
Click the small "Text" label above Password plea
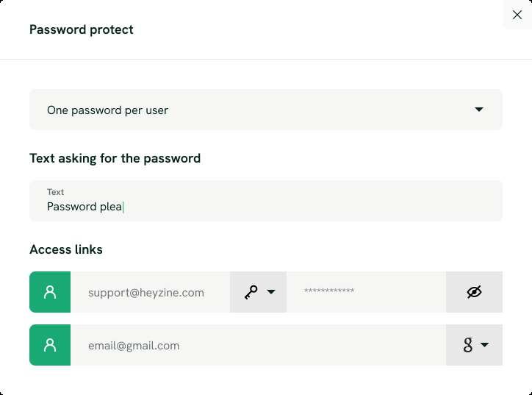tap(55, 192)
